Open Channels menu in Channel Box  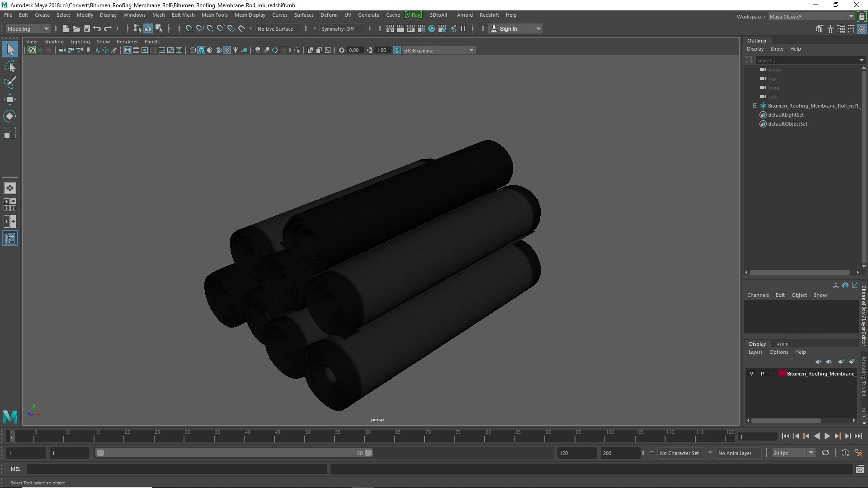(x=758, y=295)
